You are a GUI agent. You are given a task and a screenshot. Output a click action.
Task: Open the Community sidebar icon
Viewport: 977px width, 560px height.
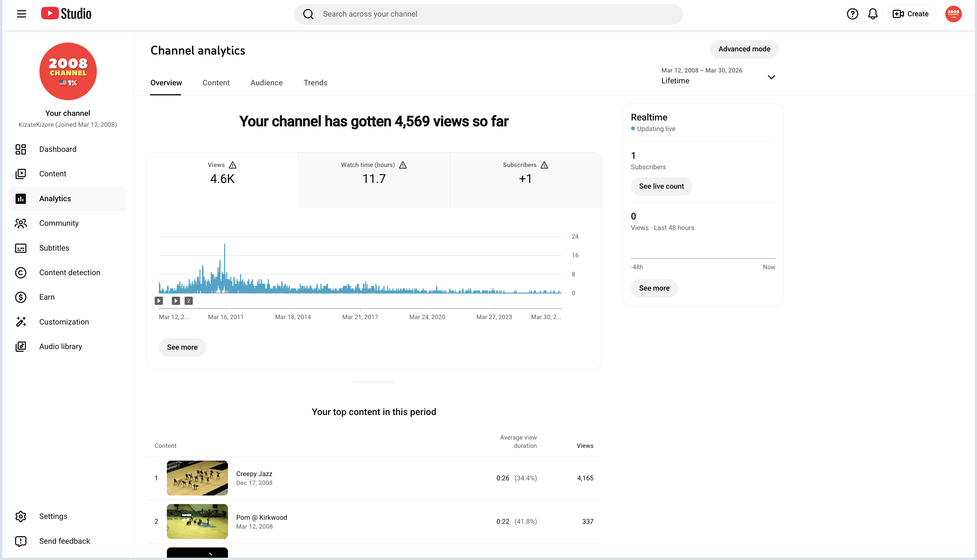pyautogui.click(x=21, y=223)
